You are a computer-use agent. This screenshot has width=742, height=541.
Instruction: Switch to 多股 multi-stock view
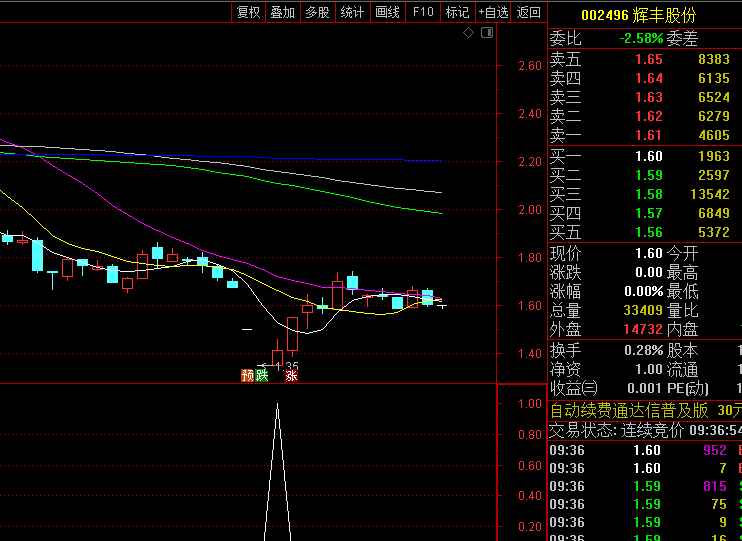click(317, 12)
